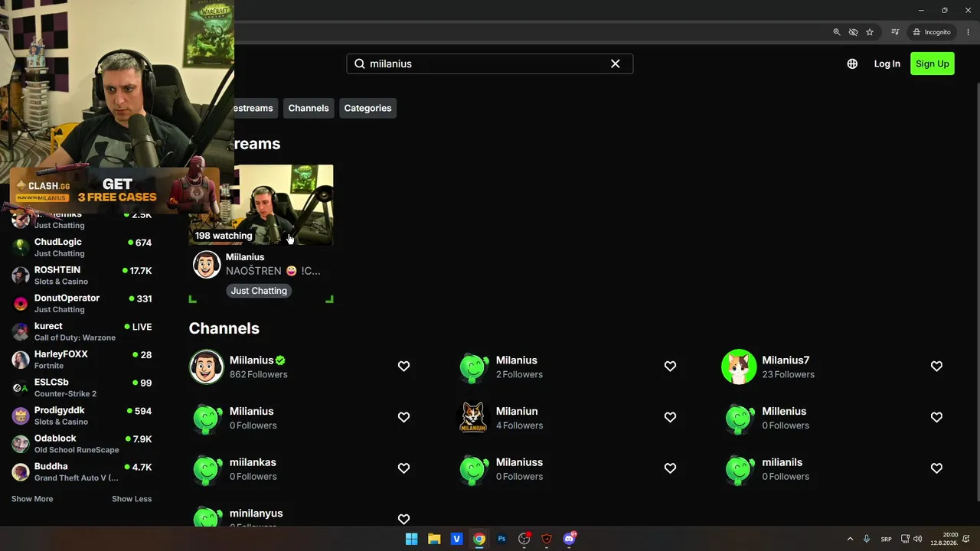Click the Just Chatting category tag under the stream

point(259,291)
